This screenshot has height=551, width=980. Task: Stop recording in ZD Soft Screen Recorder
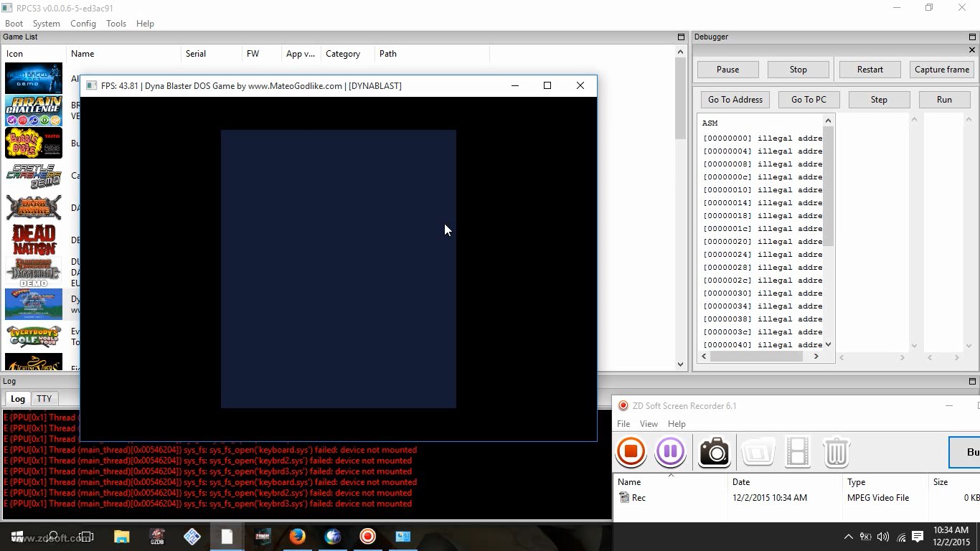pyautogui.click(x=631, y=452)
